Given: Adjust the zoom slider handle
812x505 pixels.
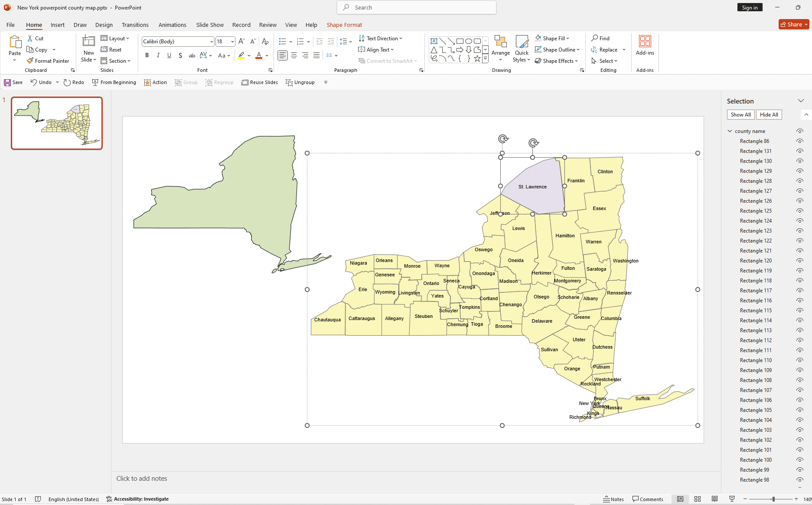Looking at the screenshot, I should tap(773, 499).
